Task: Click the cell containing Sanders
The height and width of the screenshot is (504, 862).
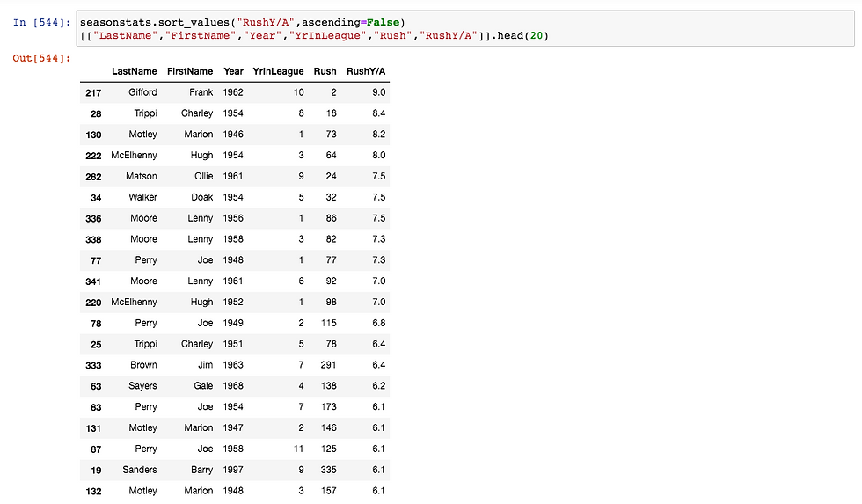Action: pos(140,470)
